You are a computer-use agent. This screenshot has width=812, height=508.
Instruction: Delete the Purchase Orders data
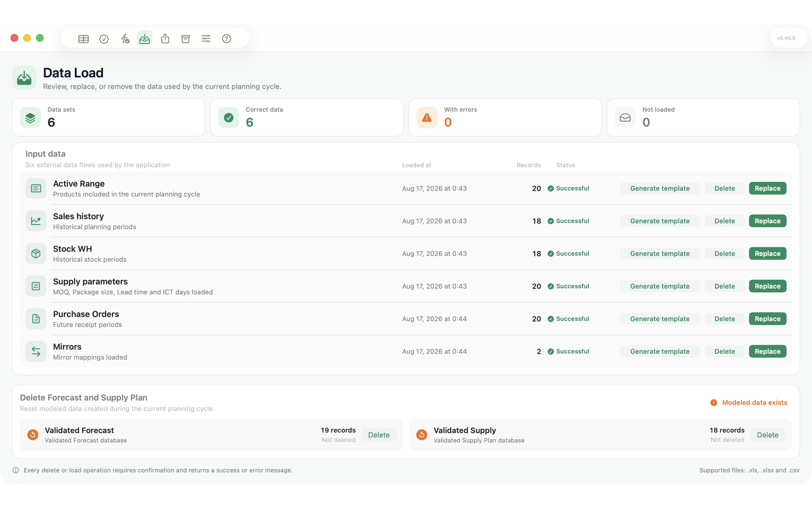click(724, 319)
